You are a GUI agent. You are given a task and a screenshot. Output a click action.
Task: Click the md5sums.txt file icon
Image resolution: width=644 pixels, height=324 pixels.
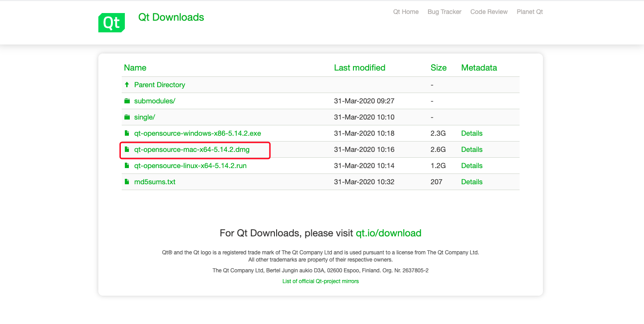[x=127, y=182]
